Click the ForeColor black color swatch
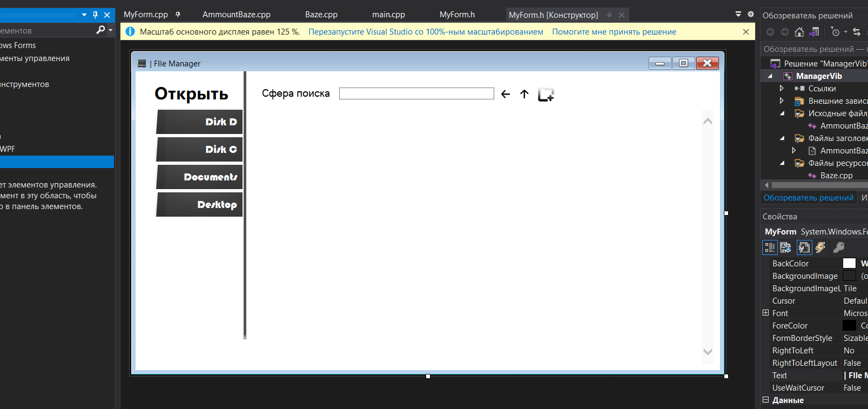Image resolution: width=868 pixels, height=409 pixels. [850, 325]
